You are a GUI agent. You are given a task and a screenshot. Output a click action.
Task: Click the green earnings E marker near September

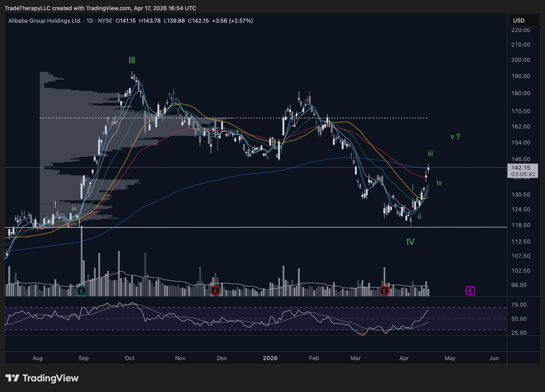pos(81,291)
